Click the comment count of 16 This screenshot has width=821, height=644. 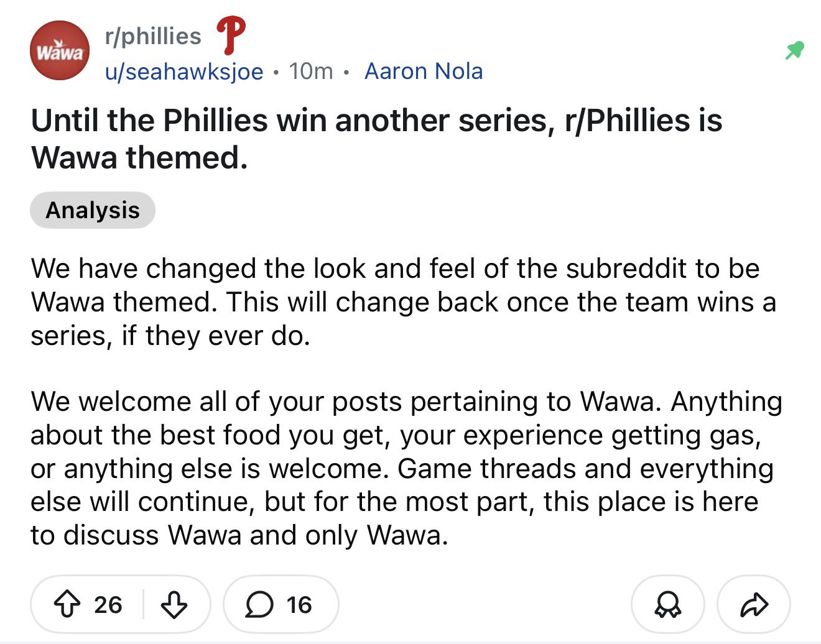(299, 604)
